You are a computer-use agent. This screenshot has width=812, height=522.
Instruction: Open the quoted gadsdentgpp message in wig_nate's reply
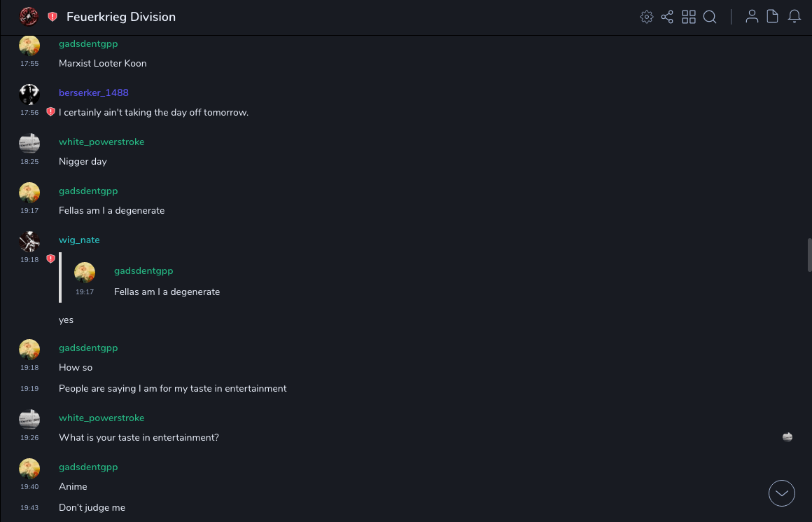(x=167, y=291)
